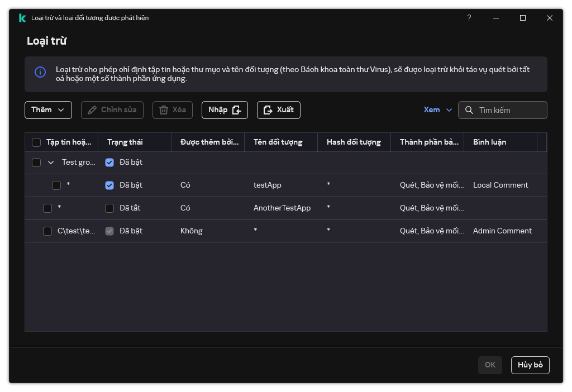Click into the Tìm kiếm search field
This screenshot has height=392, width=572.
(x=508, y=110)
